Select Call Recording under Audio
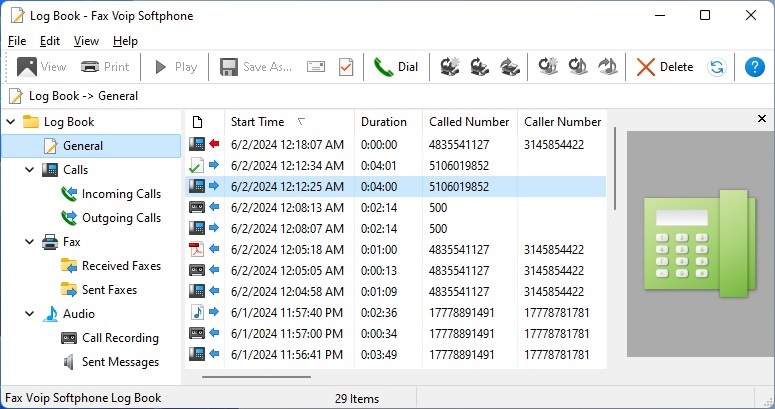Image resolution: width=775 pixels, height=409 pixels. tap(120, 338)
